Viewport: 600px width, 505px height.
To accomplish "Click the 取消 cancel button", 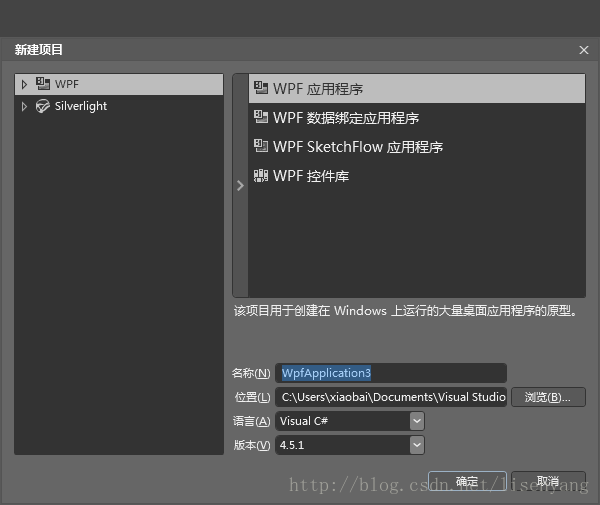I will coord(548,481).
